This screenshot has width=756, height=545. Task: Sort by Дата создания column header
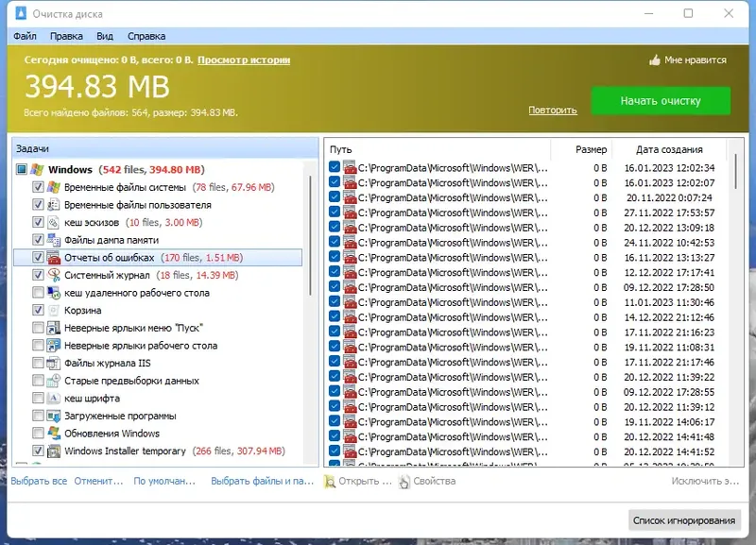click(x=669, y=149)
